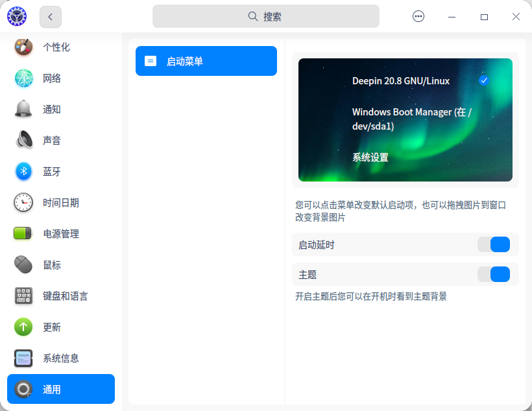
Task: Open Keyboard and Language via the keyboard icon
Action: point(23,296)
